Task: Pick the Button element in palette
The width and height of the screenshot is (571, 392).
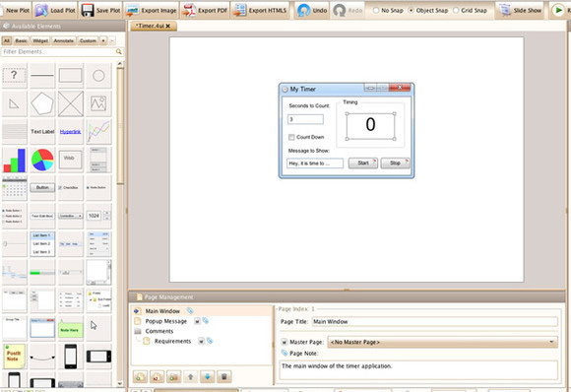Action: 42,187
